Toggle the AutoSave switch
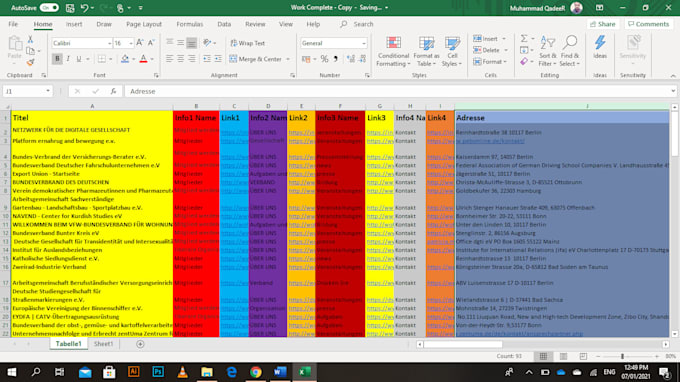The image size is (680, 382). pos(49,8)
